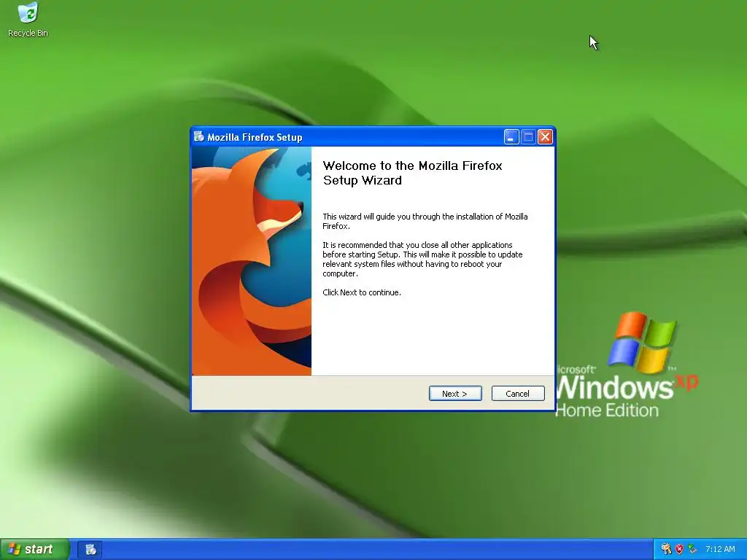Minimize the Mozilla Firefox Setup window
This screenshot has width=747, height=560.
tap(511, 137)
